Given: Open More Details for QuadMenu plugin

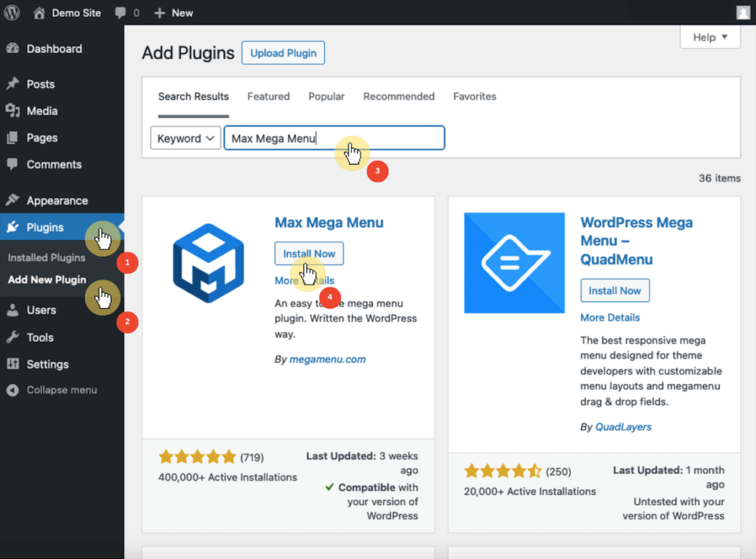Looking at the screenshot, I should [x=610, y=318].
